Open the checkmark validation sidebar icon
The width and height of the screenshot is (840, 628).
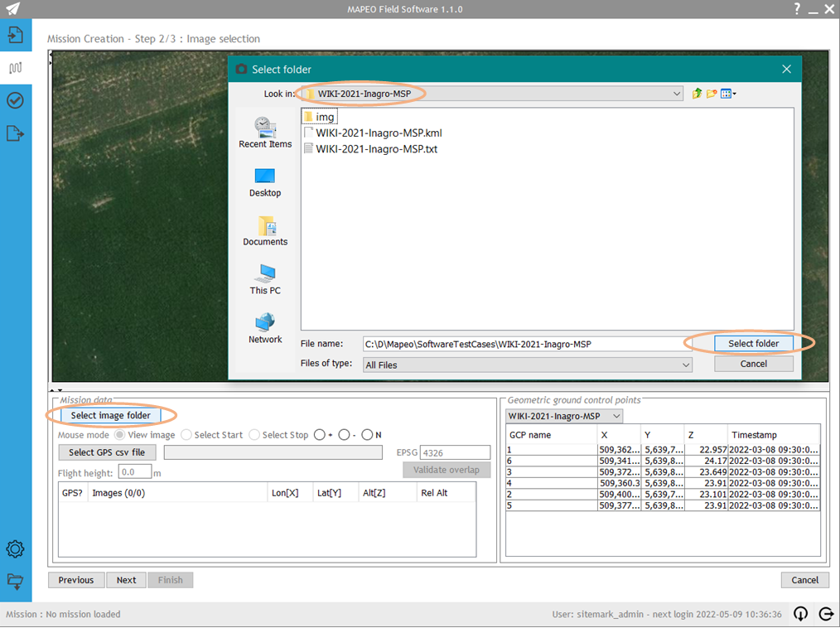16,100
